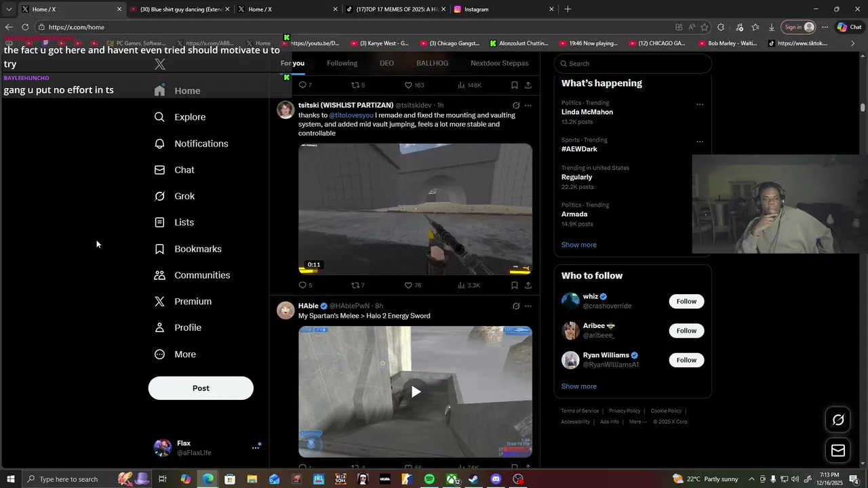The width and height of the screenshot is (868, 488).
Task: Show more trends under What's happening
Action: point(579,245)
